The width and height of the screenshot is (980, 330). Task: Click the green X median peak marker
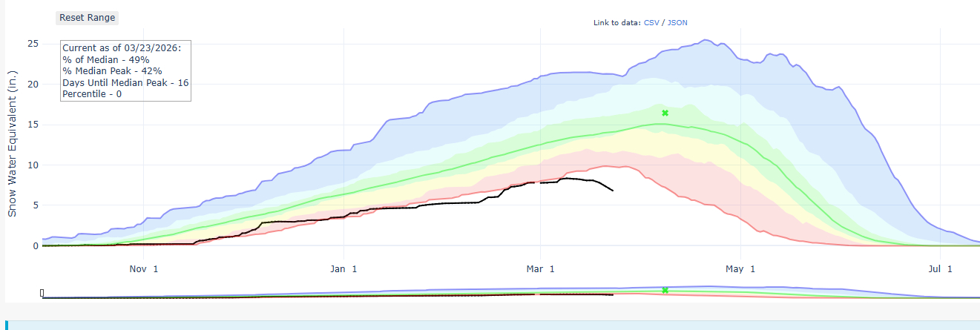point(665,113)
